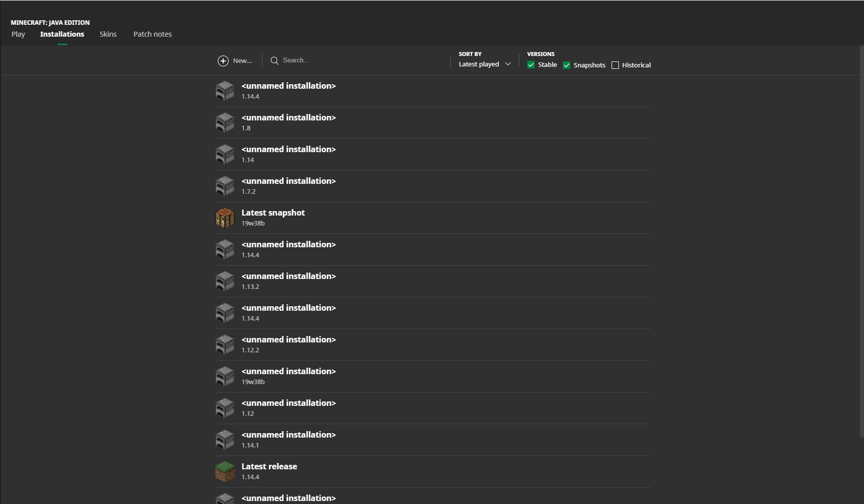Viewport: 864px width, 504px height.
Task: Click the unnamed installation title above 1.12
Action: [x=289, y=403]
